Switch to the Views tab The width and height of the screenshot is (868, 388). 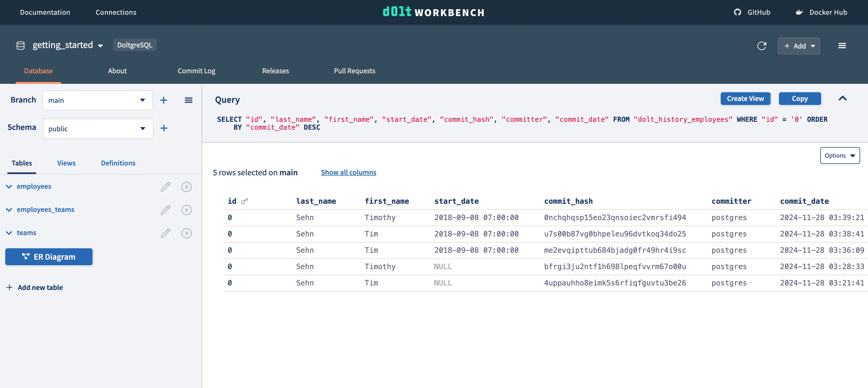point(66,163)
